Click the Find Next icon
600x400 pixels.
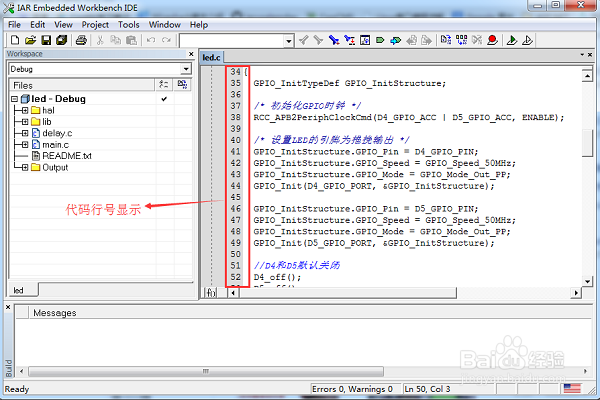pyautogui.click(x=318, y=40)
